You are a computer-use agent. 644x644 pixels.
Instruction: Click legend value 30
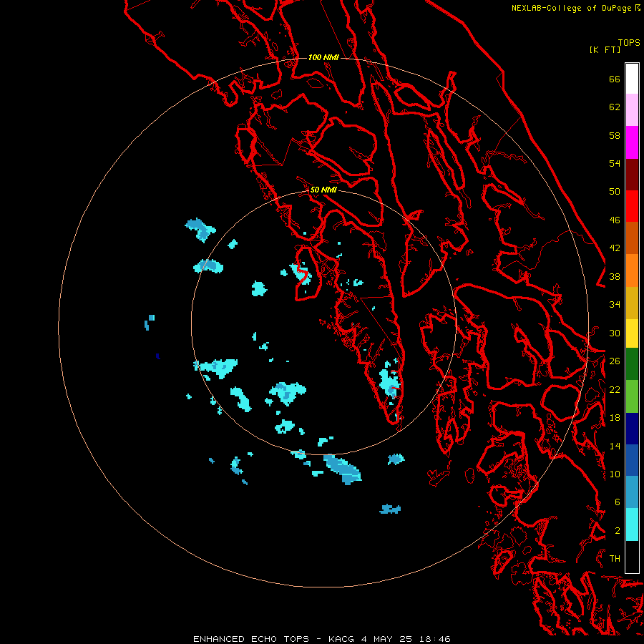coord(615,333)
